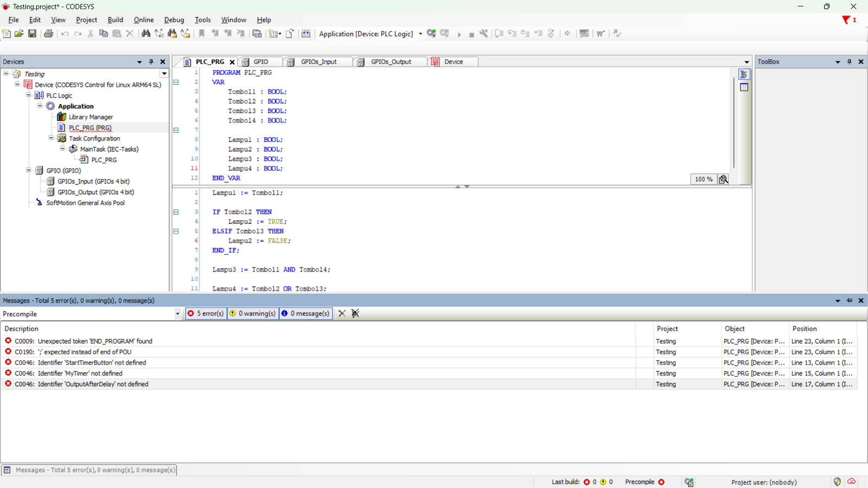The width and height of the screenshot is (868, 488).
Task: Open the Application target dropdown
Action: click(x=420, y=34)
